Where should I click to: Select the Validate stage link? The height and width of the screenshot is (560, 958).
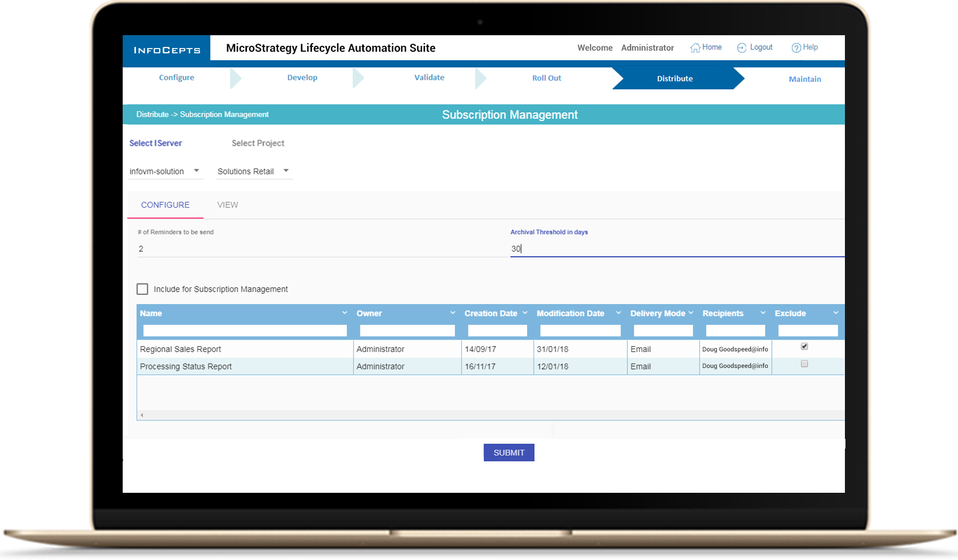pyautogui.click(x=429, y=77)
